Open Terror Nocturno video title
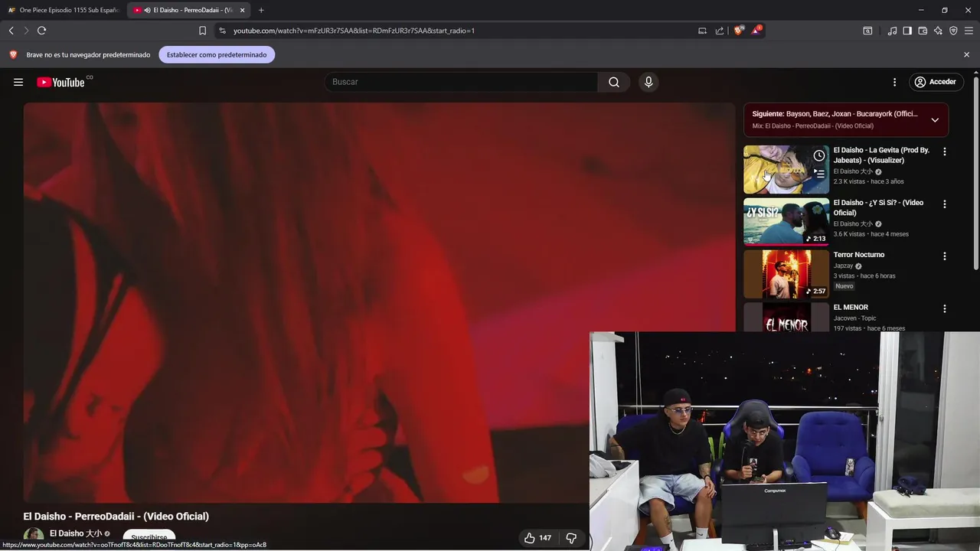The image size is (980, 551). [859, 255]
